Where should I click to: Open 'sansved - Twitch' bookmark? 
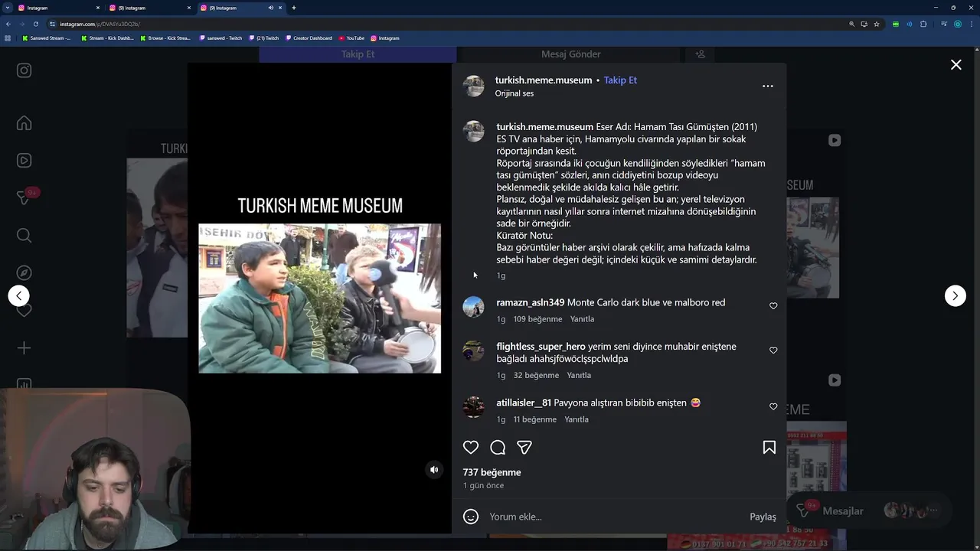pos(220,38)
